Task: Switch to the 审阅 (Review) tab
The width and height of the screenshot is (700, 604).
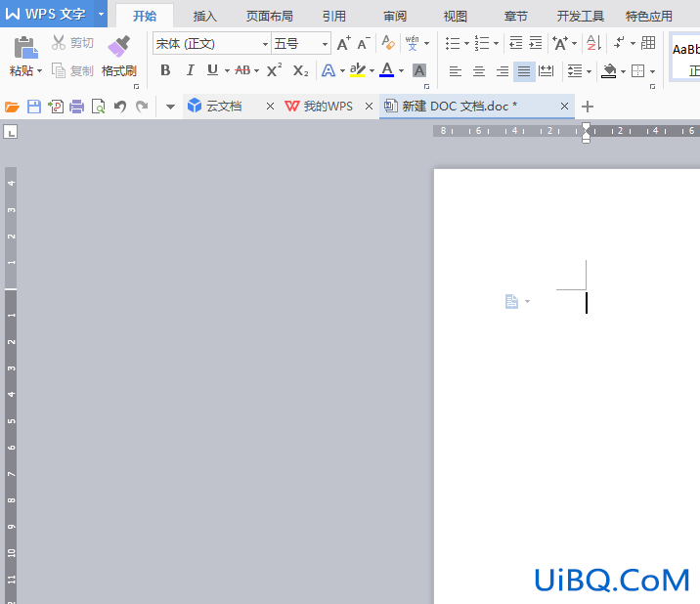Action: click(395, 17)
